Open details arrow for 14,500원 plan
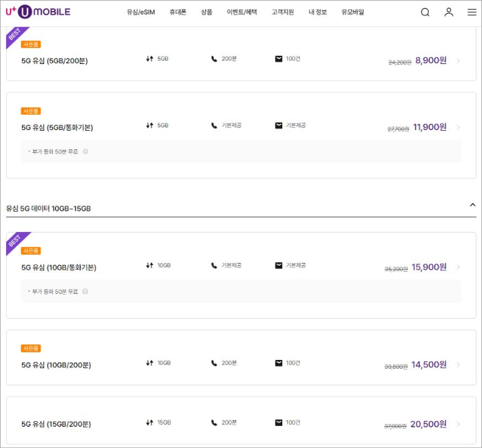This screenshot has width=482, height=448. (459, 365)
